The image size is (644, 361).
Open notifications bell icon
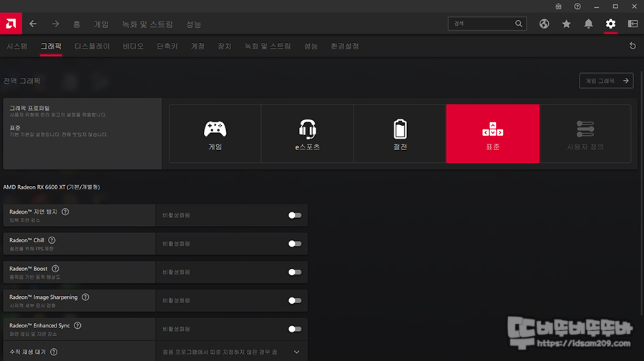pos(589,24)
